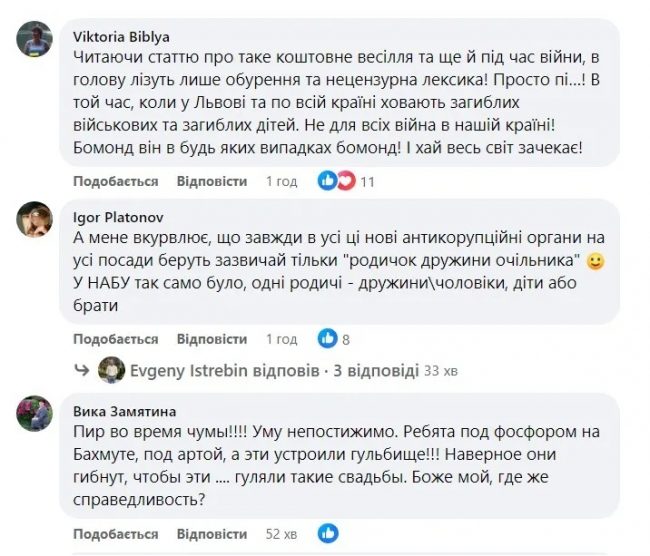
Task: Open Evgeny Istrebin's small reply avatar
Action: [x=111, y=370]
